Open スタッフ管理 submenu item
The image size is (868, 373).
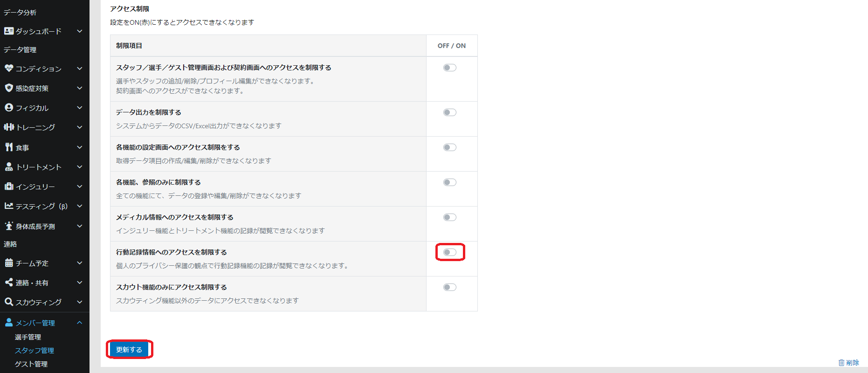coord(34,351)
